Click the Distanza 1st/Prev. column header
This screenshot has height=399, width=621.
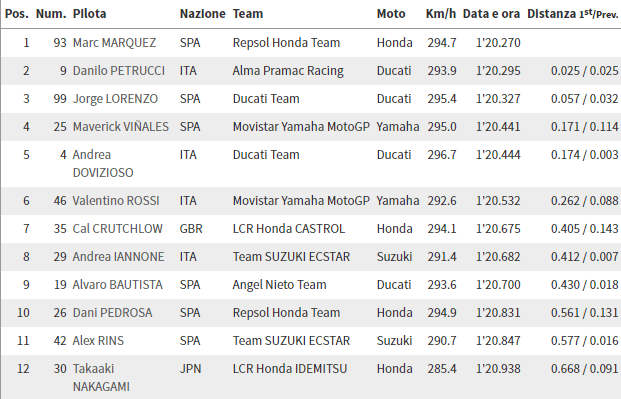tap(573, 14)
